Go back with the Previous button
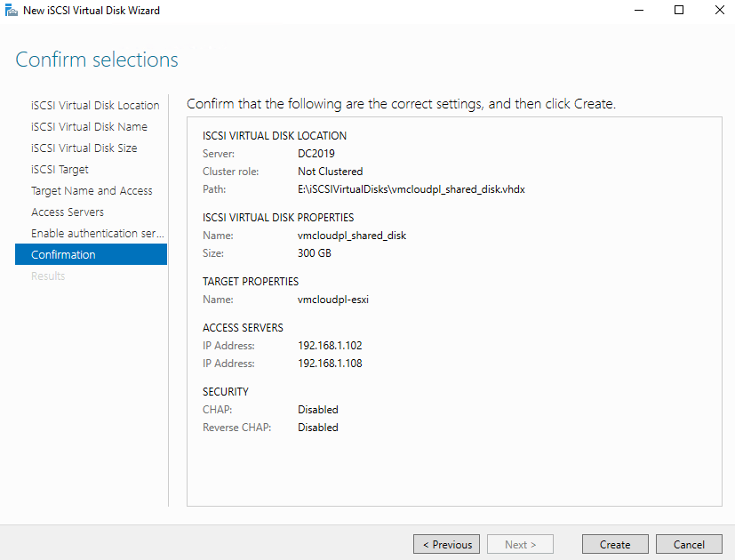The height and width of the screenshot is (560, 735). pyautogui.click(x=447, y=545)
